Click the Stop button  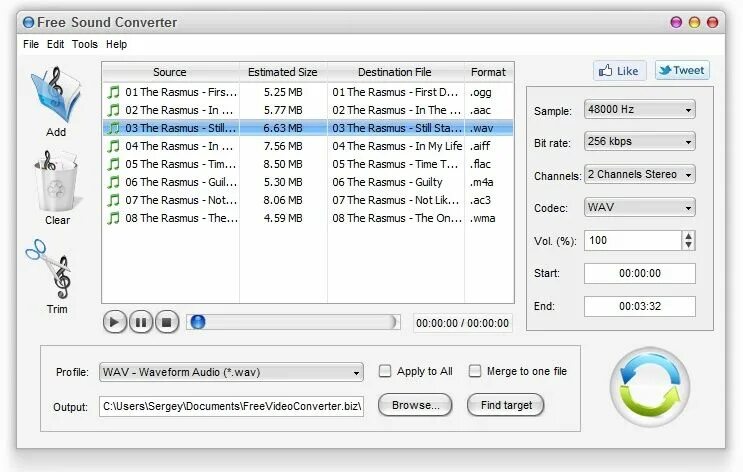pyautogui.click(x=167, y=323)
